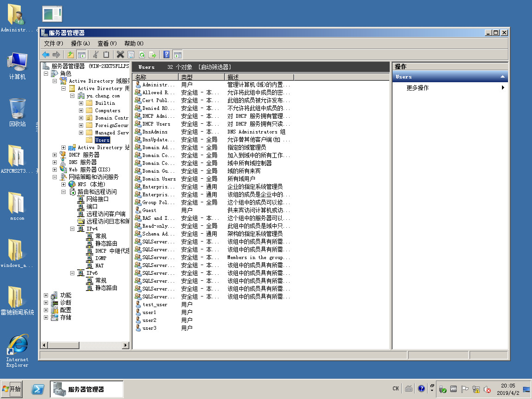The image size is (532, 399).
Task: Click the tree pane horizontal scrollbar right arrow
Action: [126, 345]
